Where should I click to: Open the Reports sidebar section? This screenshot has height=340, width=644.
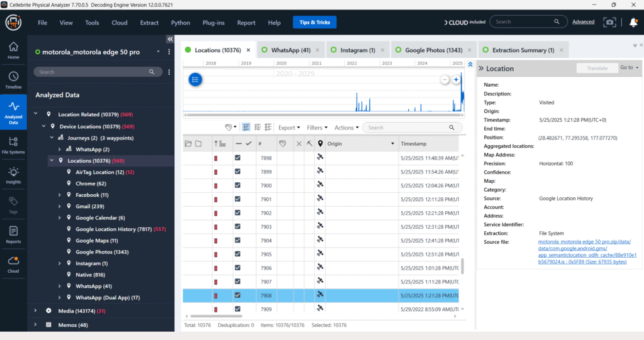pyautogui.click(x=14, y=235)
